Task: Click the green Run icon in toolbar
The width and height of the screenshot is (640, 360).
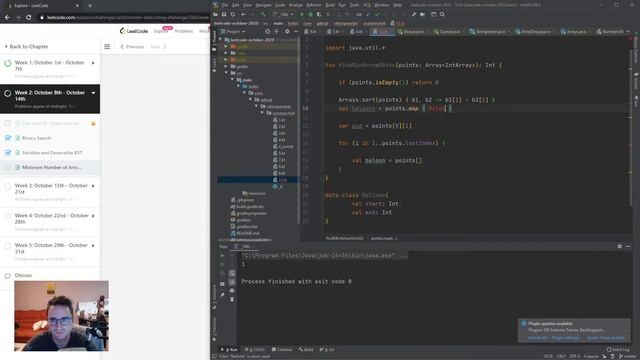Action: click(302, 14)
